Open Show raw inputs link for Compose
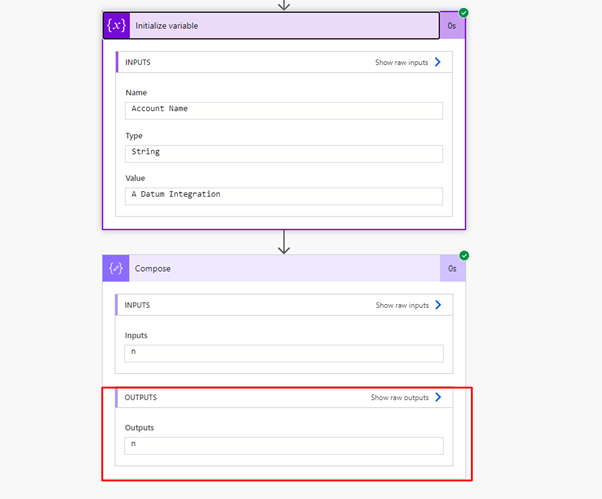The height and width of the screenshot is (499, 602). pos(402,305)
